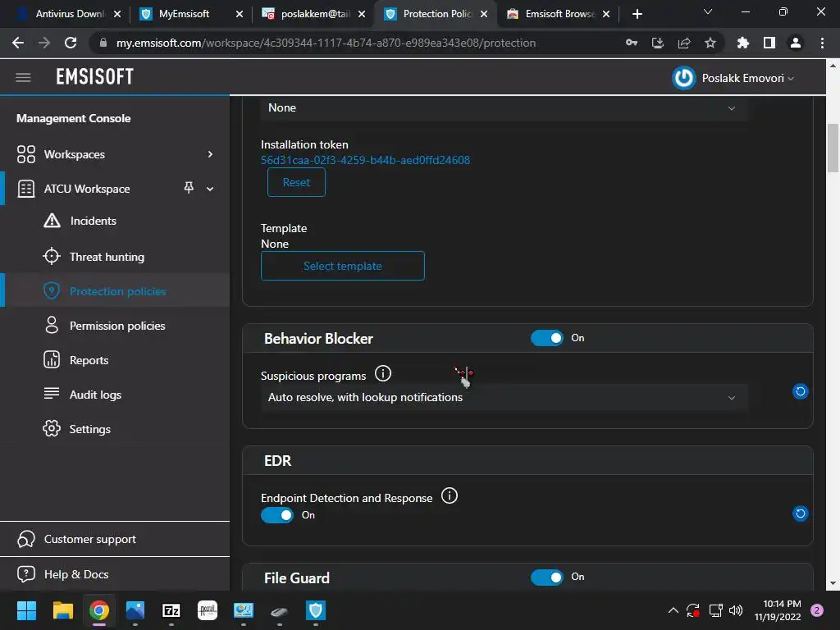Open workspace Settings
Viewport: 840px width, 630px height.
[90, 429]
